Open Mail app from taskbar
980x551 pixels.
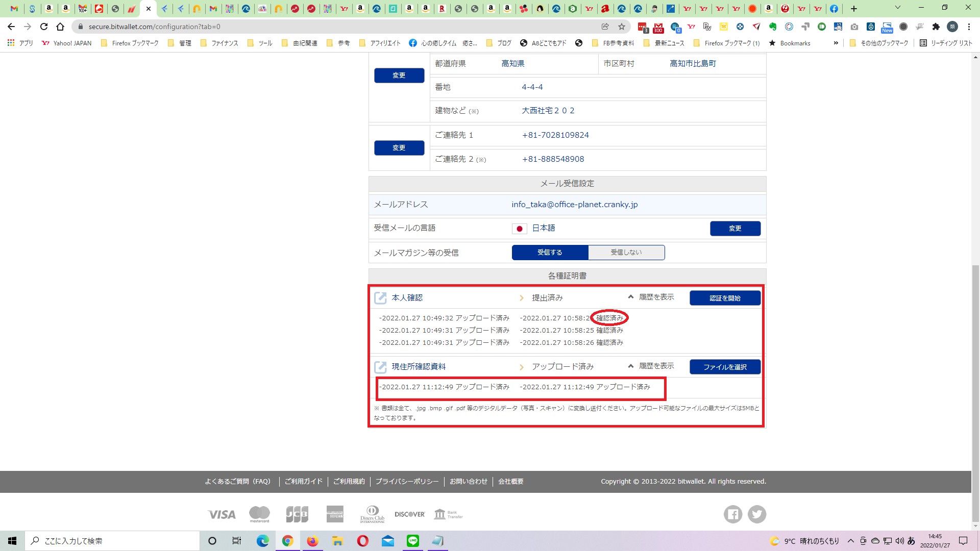click(x=387, y=541)
